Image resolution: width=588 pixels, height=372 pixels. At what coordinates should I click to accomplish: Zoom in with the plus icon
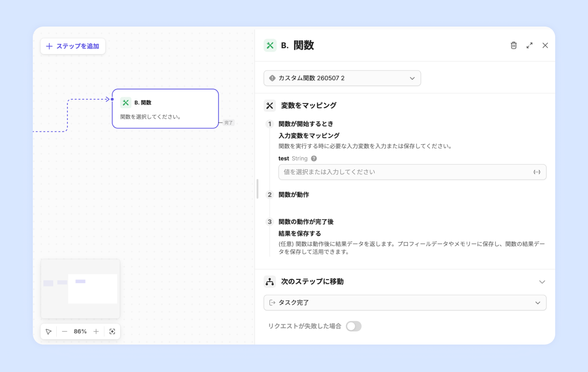[x=96, y=332]
